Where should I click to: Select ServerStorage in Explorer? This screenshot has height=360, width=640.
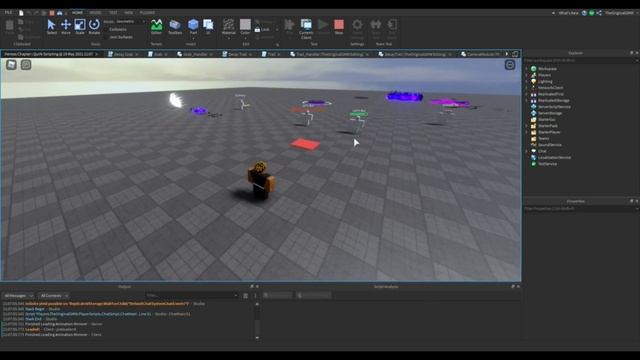[550, 113]
